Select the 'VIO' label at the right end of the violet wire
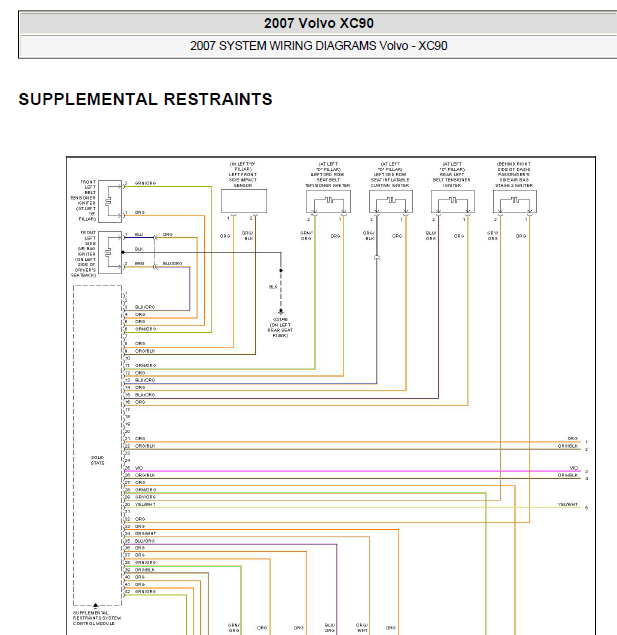The width and height of the screenshot is (617, 635). (574, 468)
